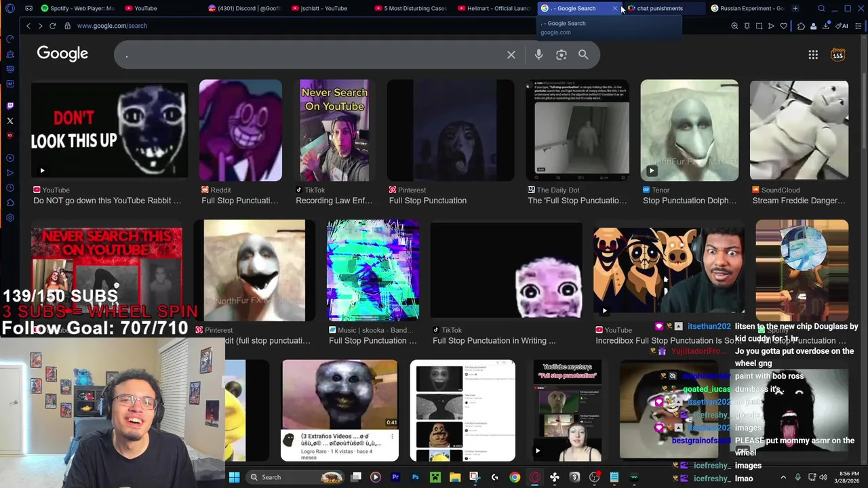868x488 pixels.
Task: Open the Google apps grid
Action: pos(813,55)
